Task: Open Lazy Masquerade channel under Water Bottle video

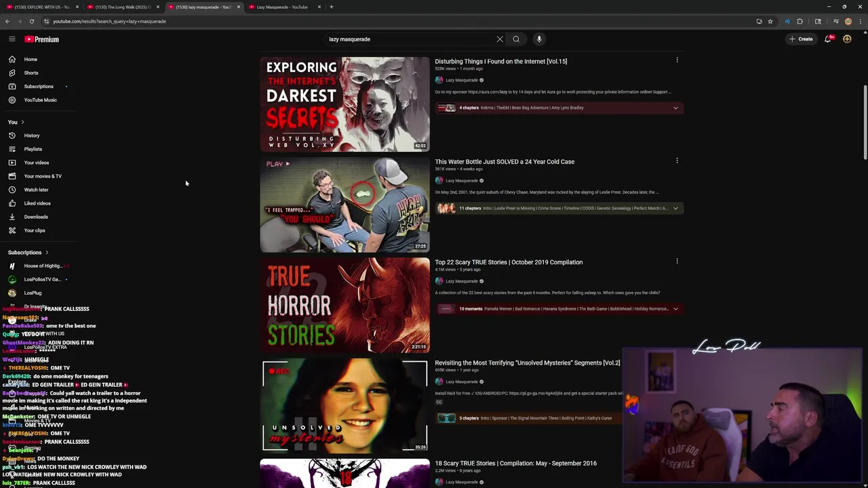Action: (x=461, y=180)
